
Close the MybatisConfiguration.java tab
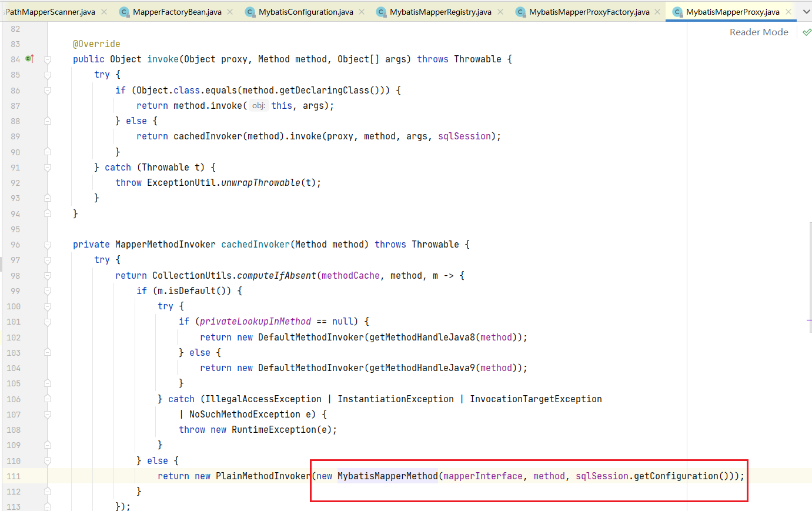362,12
